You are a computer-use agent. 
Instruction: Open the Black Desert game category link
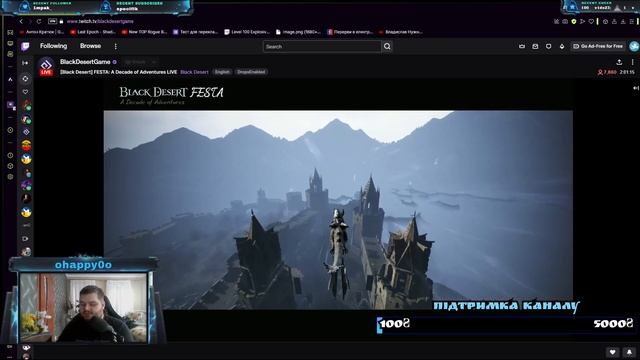coord(194,72)
